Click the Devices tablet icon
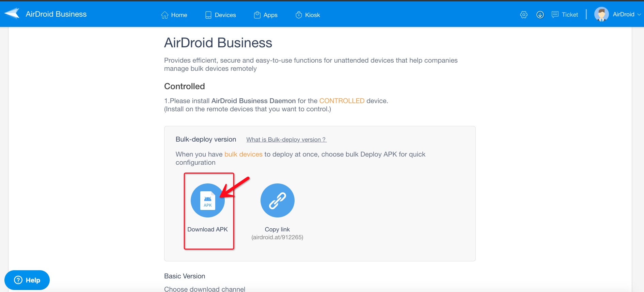 coord(208,15)
